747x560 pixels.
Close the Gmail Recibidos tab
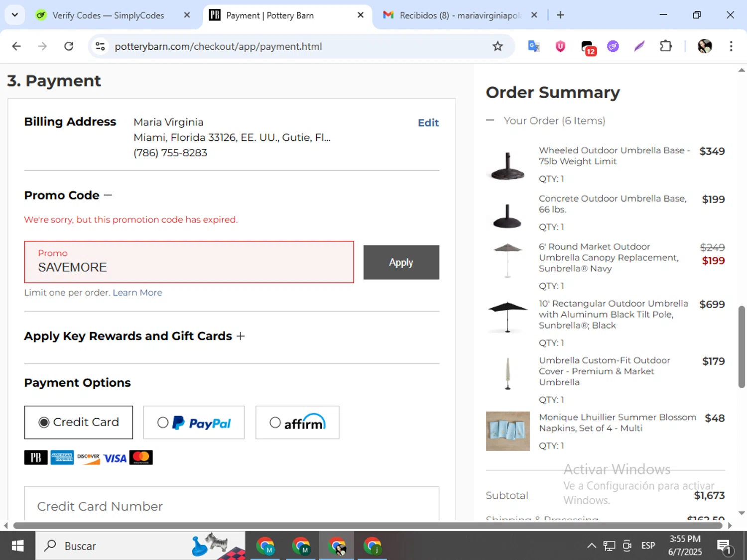click(534, 15)
